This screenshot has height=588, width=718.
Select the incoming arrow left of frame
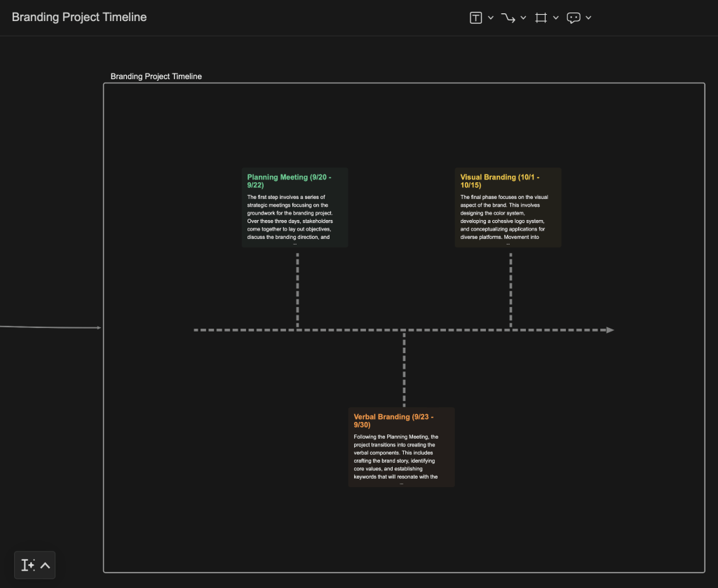(49, 327)
